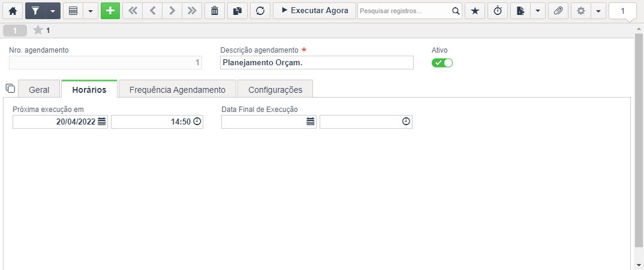The width and height of the screenshot is (644, 270).
Task: Click the vertical scrollbar thumb
Action: (639, 140)
